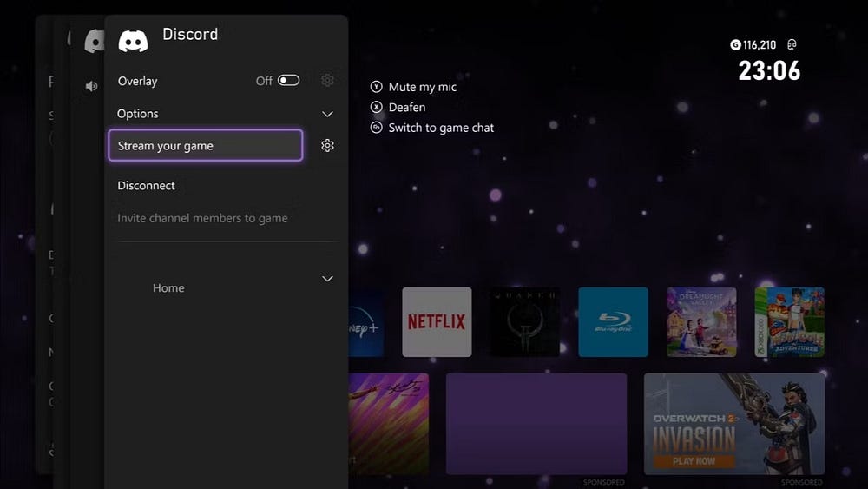Open the colorful abstract art tile

coord(389,424)
